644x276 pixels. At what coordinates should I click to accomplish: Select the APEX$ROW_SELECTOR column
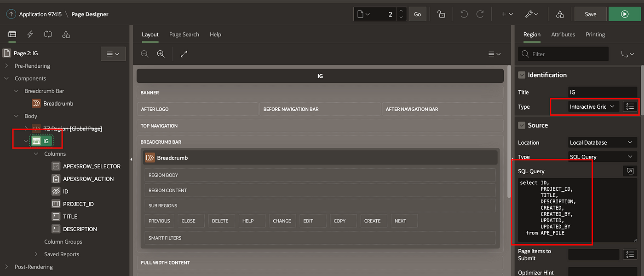coord(92,166)
